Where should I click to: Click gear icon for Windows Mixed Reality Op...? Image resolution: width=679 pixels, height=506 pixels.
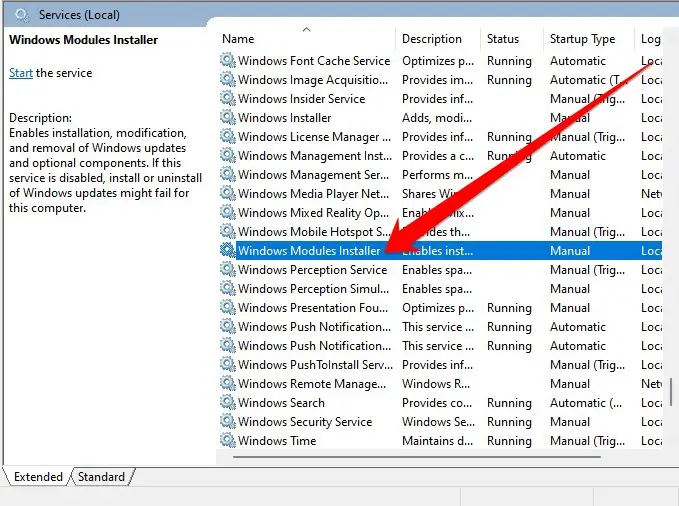227,213
